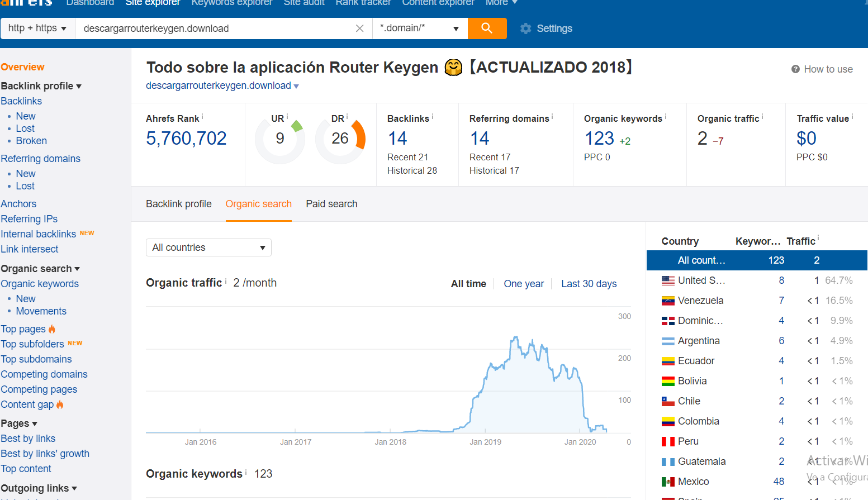Select the Last 30 days range
Screen dimensions: 868x500
[589, 284]
